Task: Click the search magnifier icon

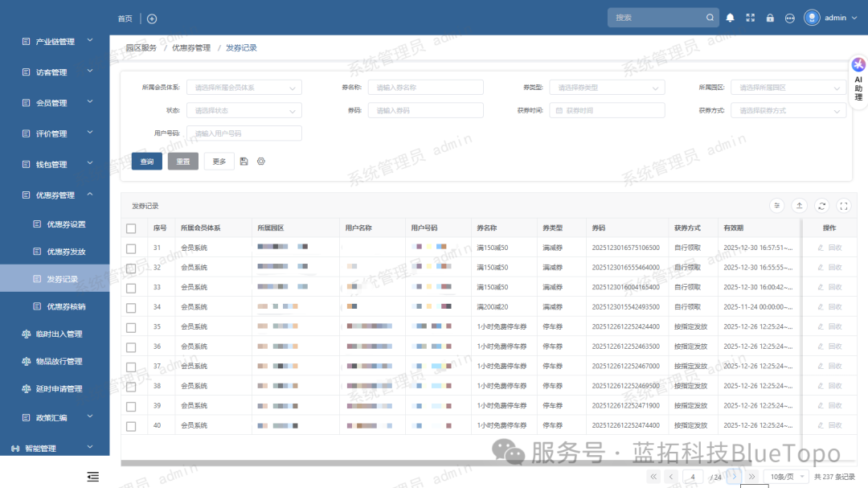Action: [710, 18]
